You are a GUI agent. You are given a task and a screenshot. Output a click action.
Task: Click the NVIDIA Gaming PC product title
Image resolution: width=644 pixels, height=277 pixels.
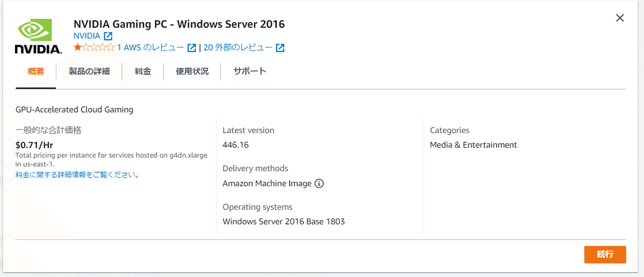tap(179, 24)
